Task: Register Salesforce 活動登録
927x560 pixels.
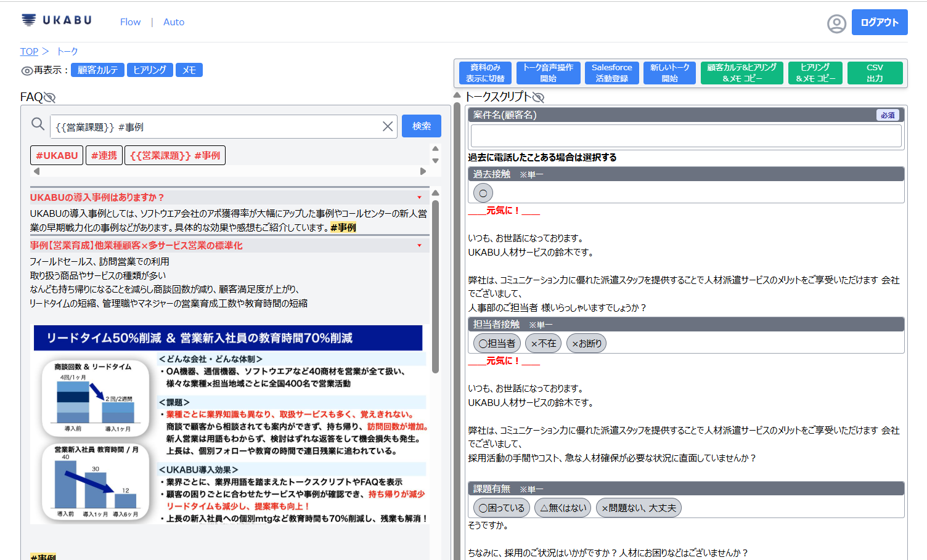Action: pos(611,73)
